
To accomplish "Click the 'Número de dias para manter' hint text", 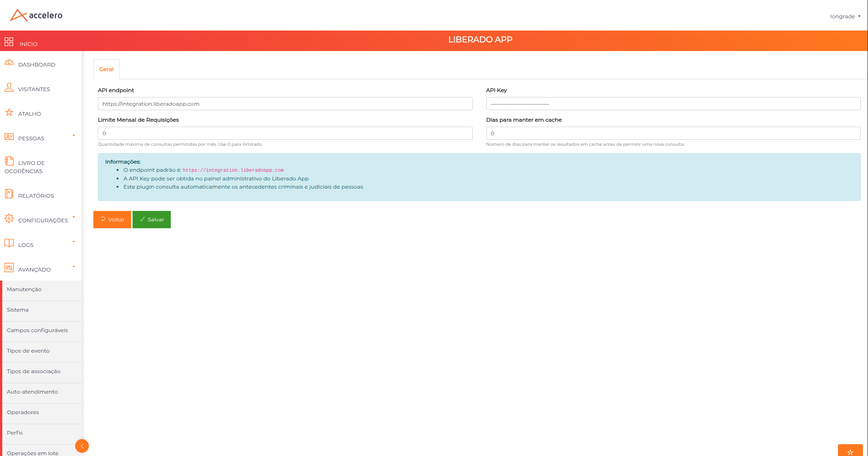I will pyautogui.click(x=585, y=144).
